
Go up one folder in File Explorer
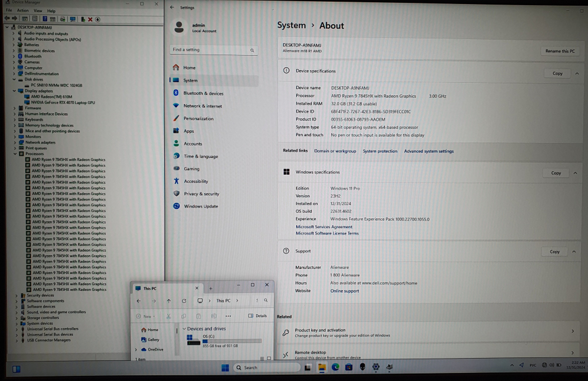coord(169,300)
